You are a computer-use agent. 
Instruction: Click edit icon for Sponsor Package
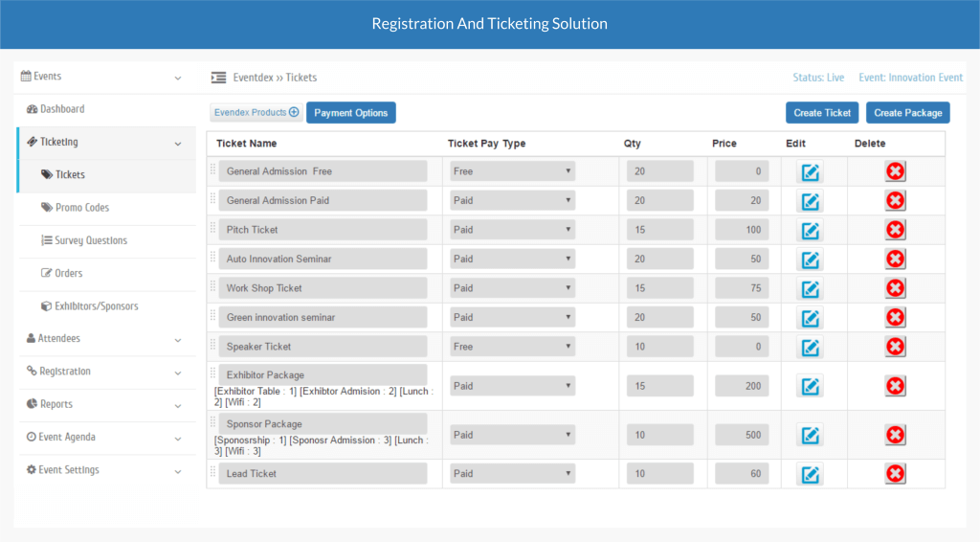810,436
